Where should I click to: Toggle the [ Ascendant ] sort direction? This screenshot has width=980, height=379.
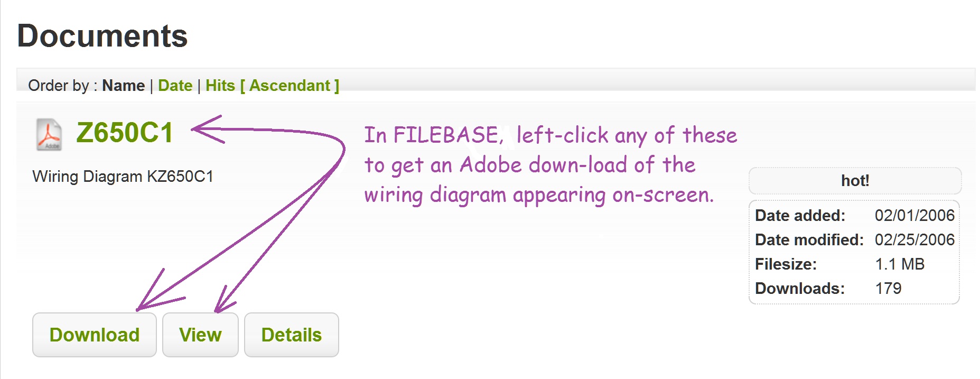(290, 86)
